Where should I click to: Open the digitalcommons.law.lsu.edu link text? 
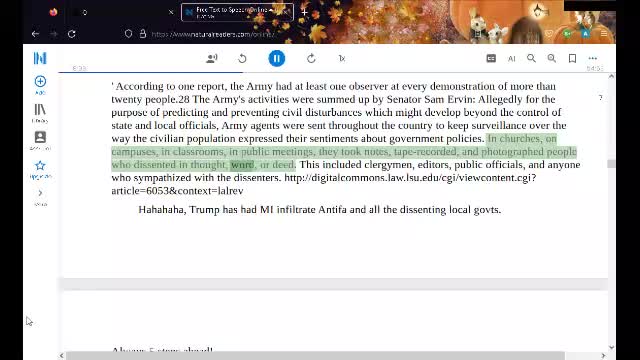coord(410,178)
